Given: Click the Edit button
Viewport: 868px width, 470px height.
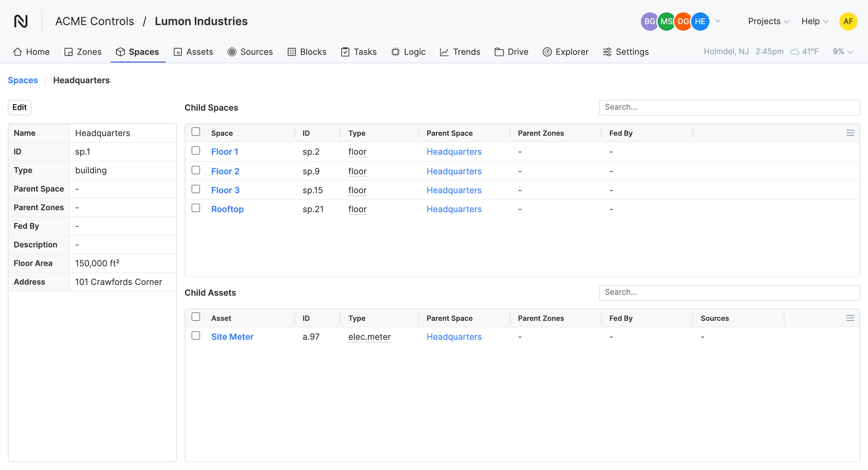Looking at the screenshot, I should click(20, 107).
